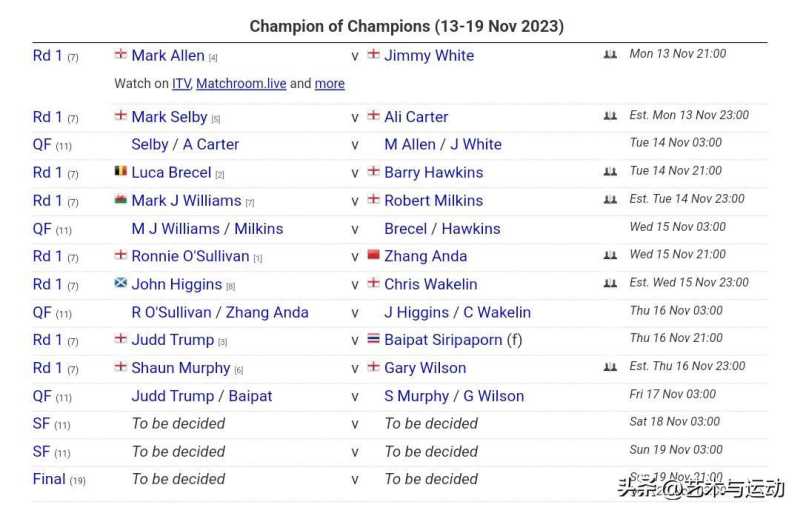
Task: Click the 'more' broadcasters link
Action: pos(329,84)
